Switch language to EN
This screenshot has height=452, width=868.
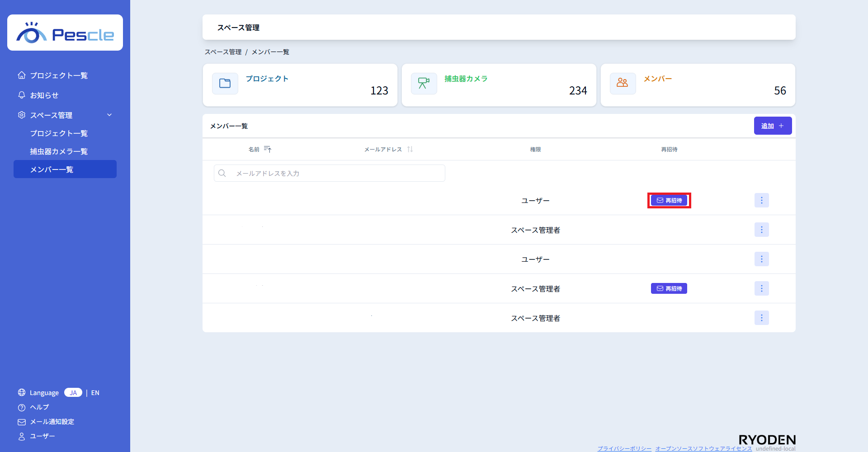click(x=95, y=393)
